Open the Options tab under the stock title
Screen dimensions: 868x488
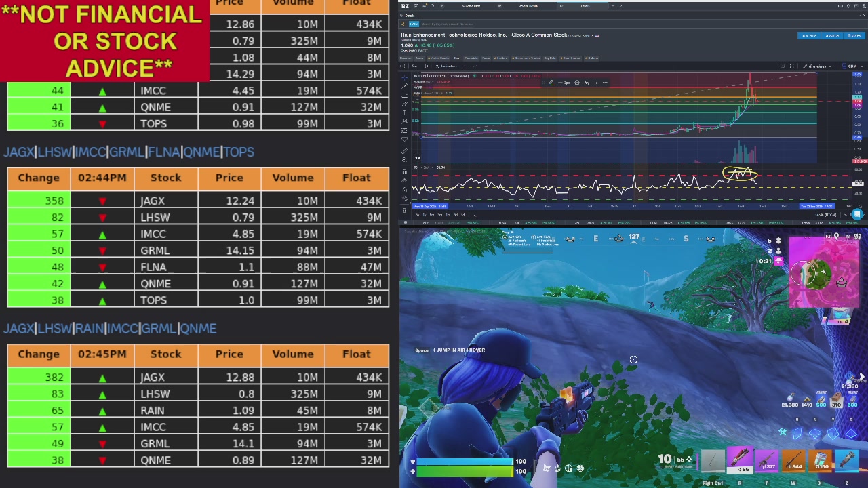point(591,58)
